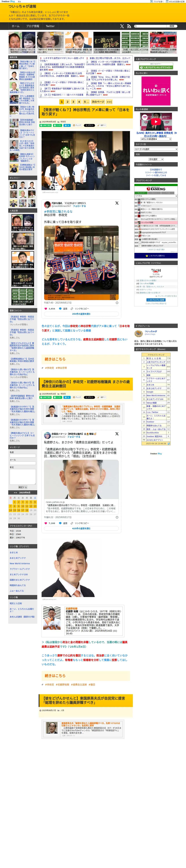The width and height of the screenshot is (186, 868).
Task: Click the X ポスト button under 初鹿野 article
Action: [x=90, y=397]
